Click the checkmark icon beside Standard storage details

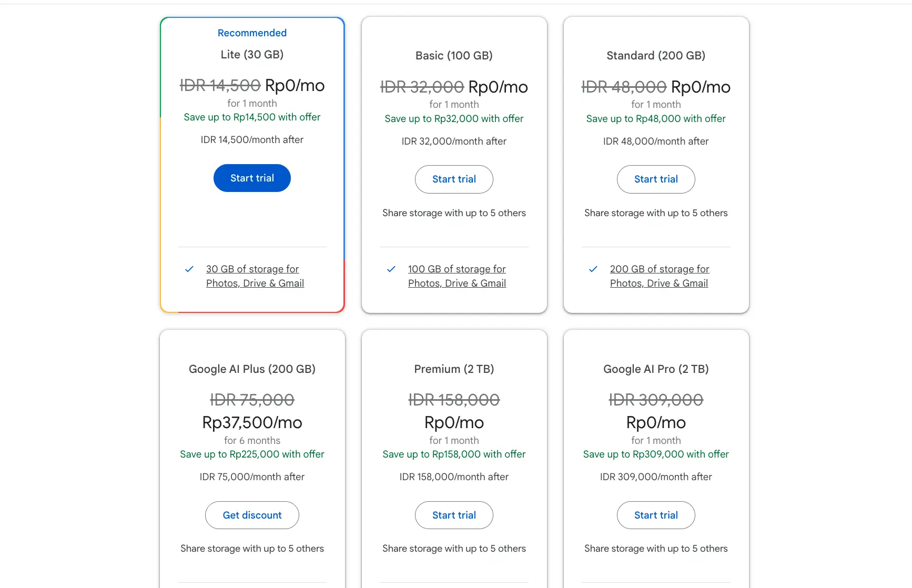click(x=592, y=269)
